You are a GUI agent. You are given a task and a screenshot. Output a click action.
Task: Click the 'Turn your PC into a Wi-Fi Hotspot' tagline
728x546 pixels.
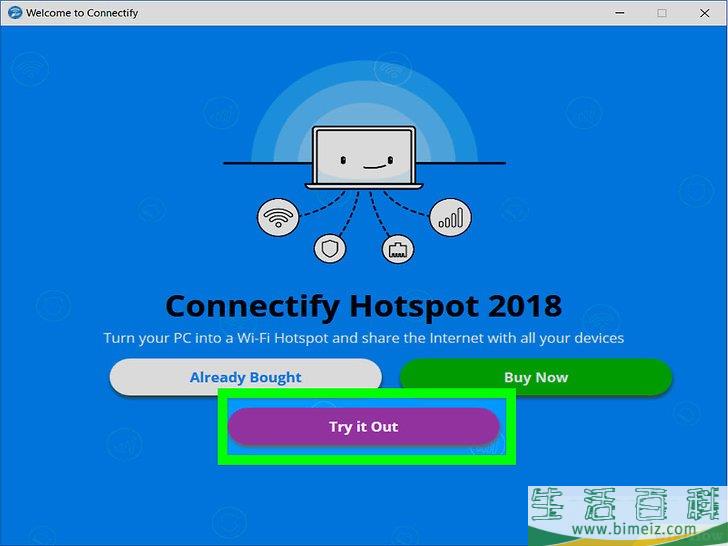[364, 338]
